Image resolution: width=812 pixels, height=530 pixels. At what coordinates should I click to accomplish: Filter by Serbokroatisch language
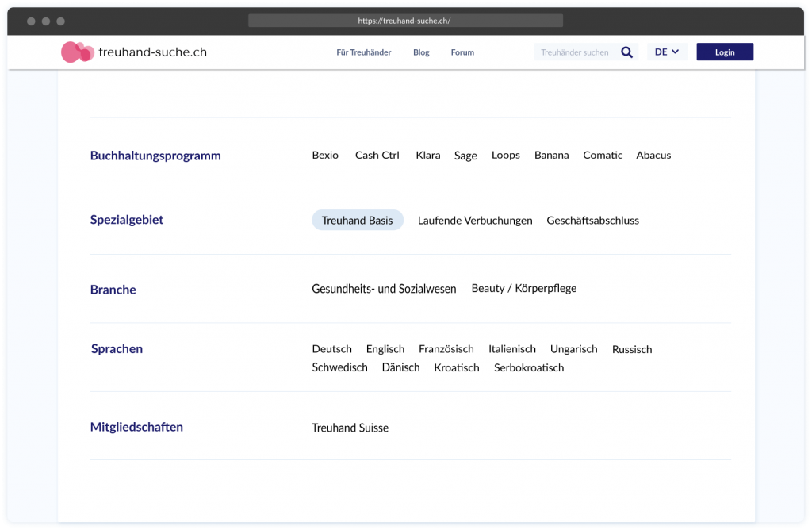529,368
